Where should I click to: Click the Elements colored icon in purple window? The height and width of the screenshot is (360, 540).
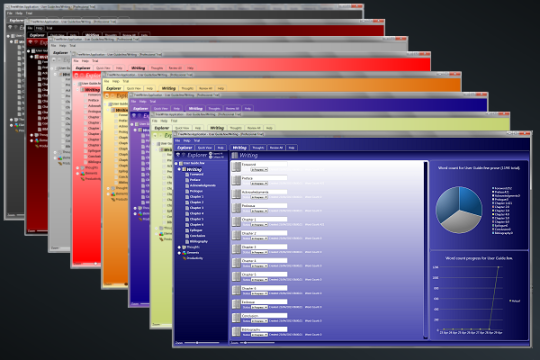pos(140,214)
